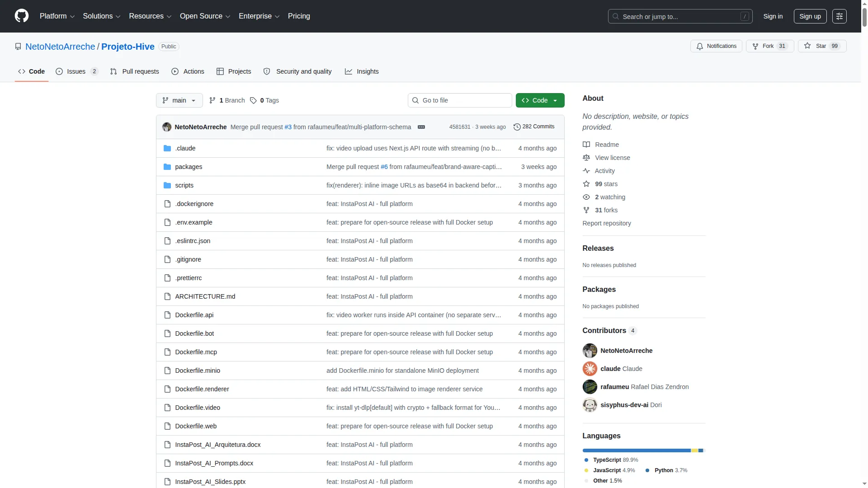Screen dimensions: 868x488
Task: Open the Pricing page
Action: 299,16
